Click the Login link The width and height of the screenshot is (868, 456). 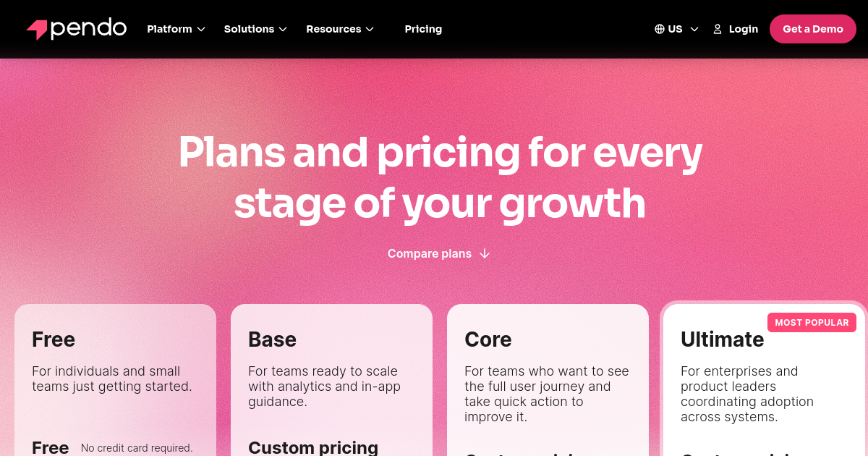(x=743, y=29)
